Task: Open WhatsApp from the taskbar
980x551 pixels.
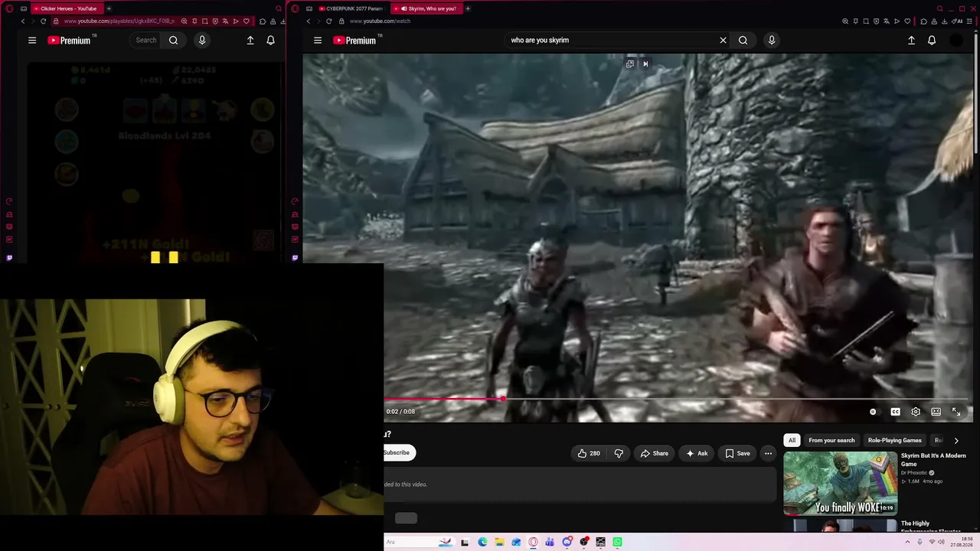Action: coord(617,542)
